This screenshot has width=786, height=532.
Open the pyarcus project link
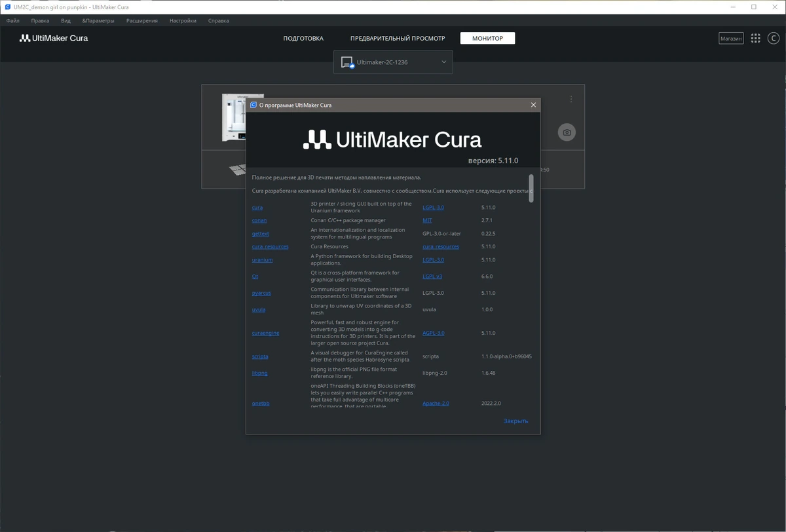[x=261, y=293]
